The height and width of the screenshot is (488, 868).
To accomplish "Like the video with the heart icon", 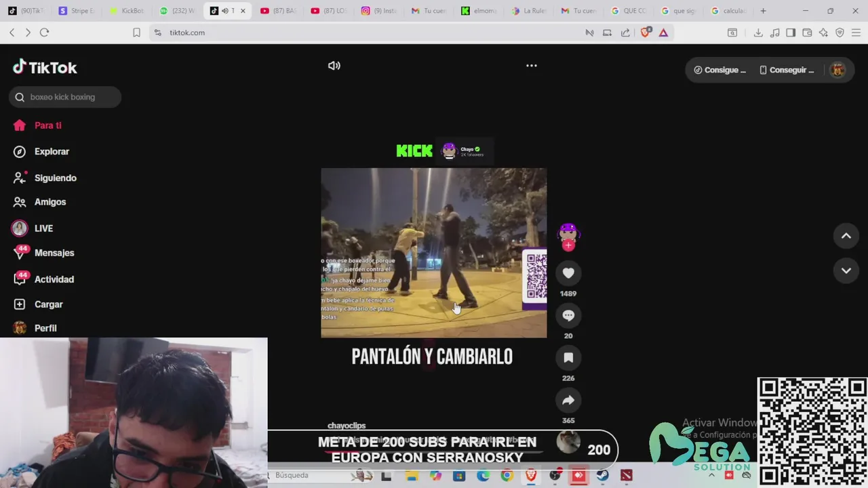I will 568,273.
